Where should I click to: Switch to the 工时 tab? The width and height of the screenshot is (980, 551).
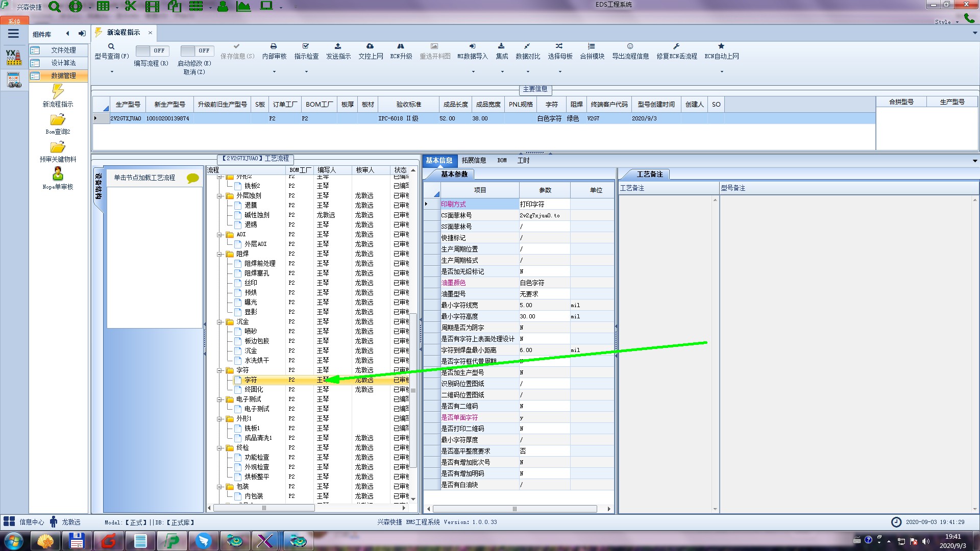(523, 160)
